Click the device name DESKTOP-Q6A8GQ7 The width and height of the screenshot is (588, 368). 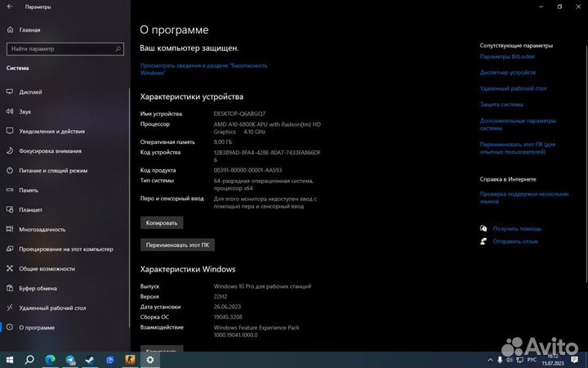click(x=239, y=114)
